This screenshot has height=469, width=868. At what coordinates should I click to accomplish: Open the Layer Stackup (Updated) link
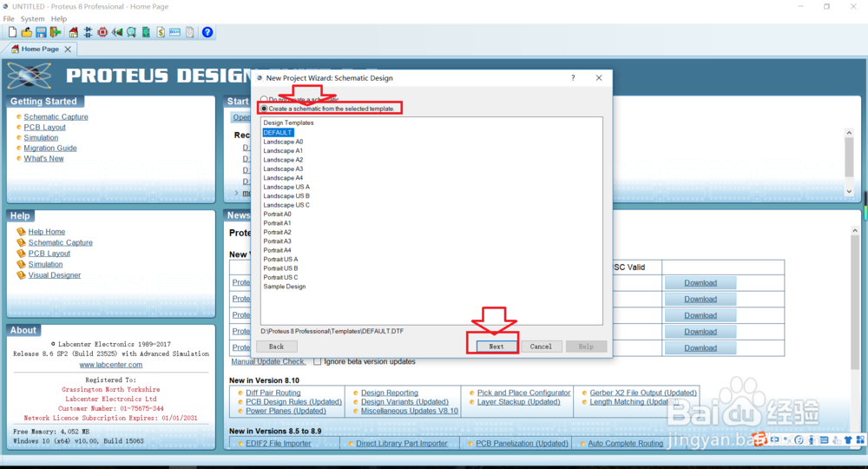[x=519, y=401]
